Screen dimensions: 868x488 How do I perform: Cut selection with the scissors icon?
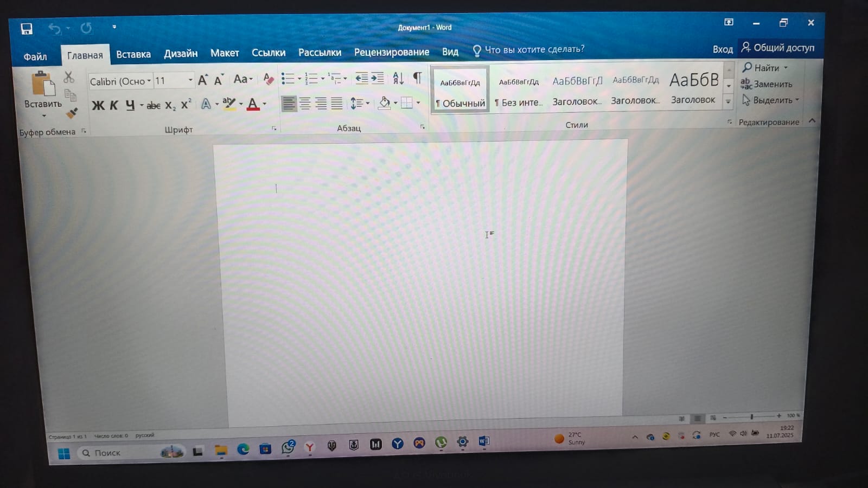point(69,78)
